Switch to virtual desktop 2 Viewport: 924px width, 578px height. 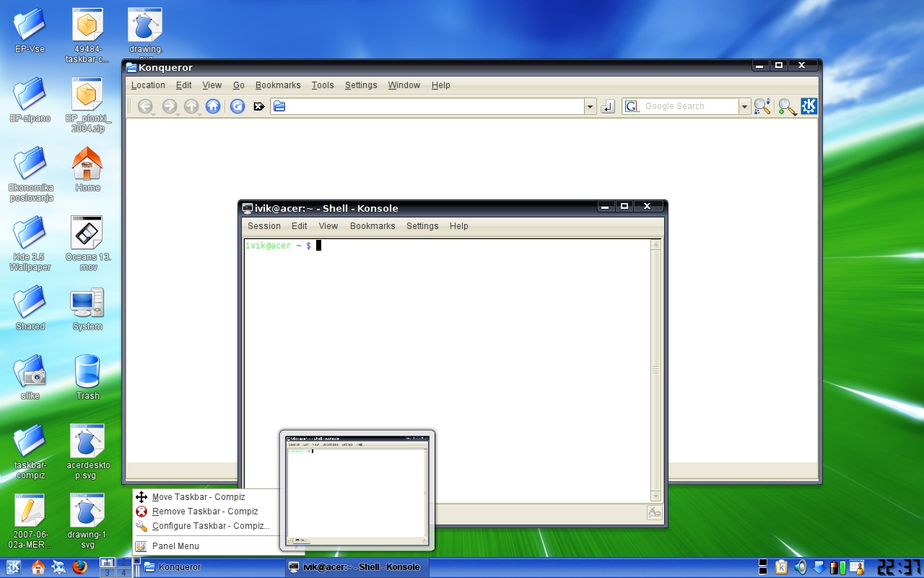pyautogui.click(x=123, y=562)
